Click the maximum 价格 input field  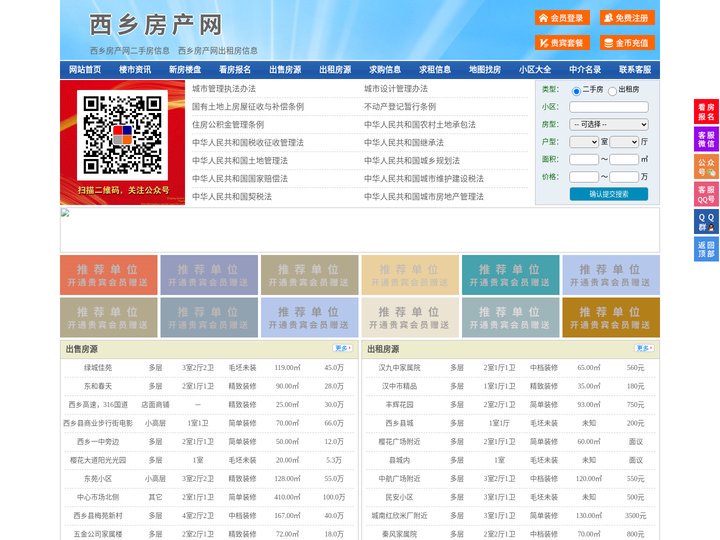[624, 177]
